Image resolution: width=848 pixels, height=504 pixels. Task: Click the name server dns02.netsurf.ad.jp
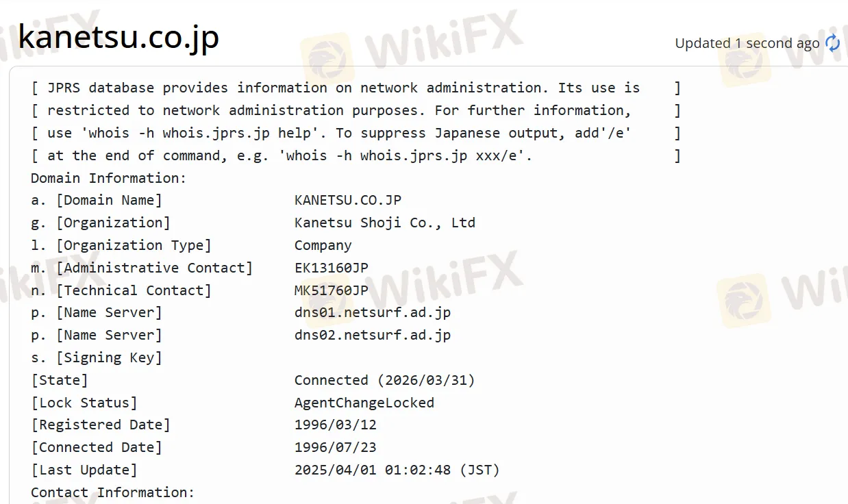pyautogui.click(x=372, y=335)
